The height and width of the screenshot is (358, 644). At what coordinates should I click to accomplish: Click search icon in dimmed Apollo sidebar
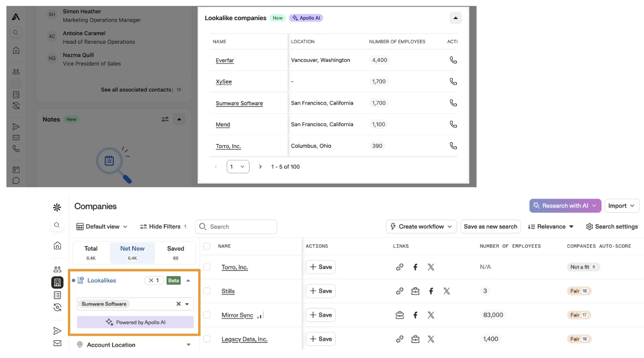point(16,33)
